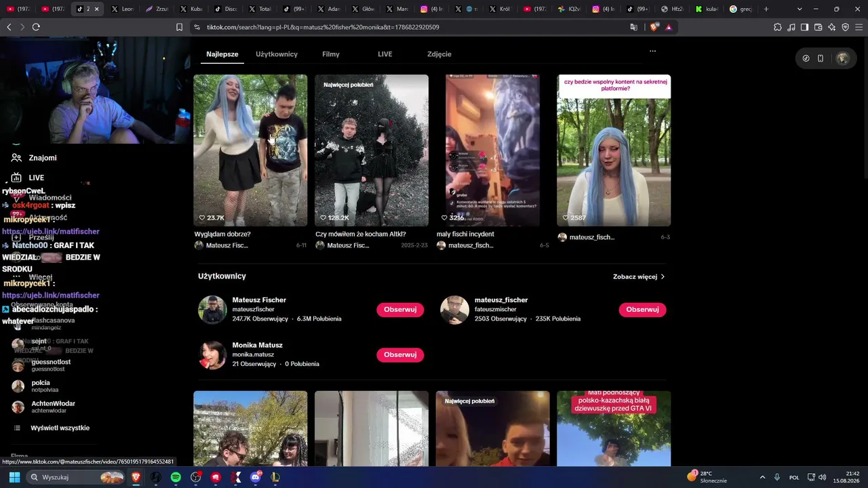Open the Brave Wallet icon
Screen dimensions: 868x488
point(818,27)
